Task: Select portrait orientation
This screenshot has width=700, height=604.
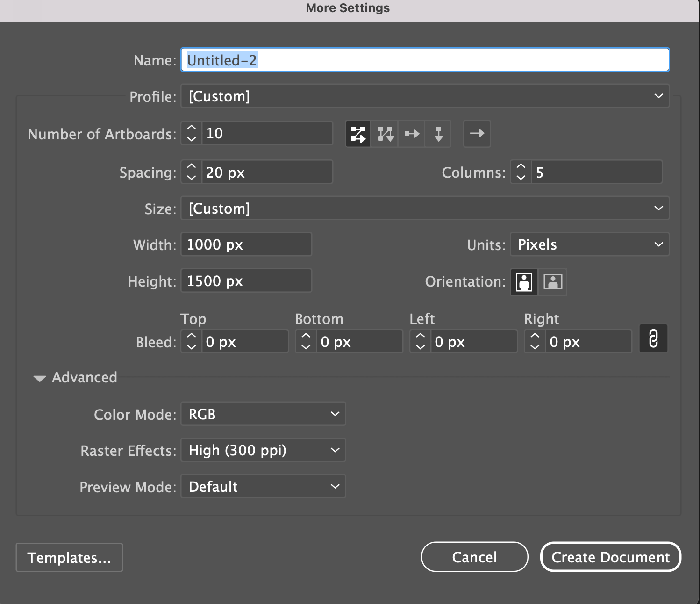Action: [523, 282]
